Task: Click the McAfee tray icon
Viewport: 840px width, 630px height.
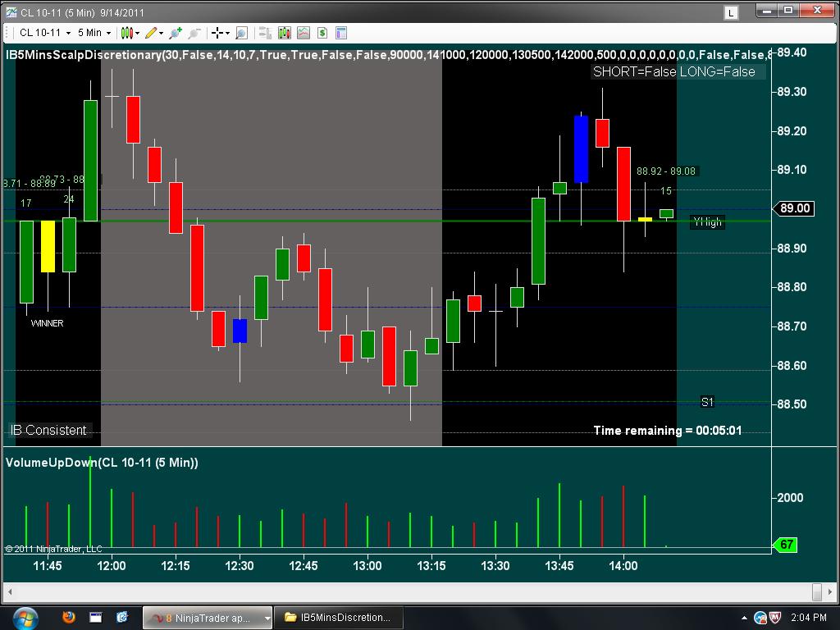Action: (x=774, y=618)
